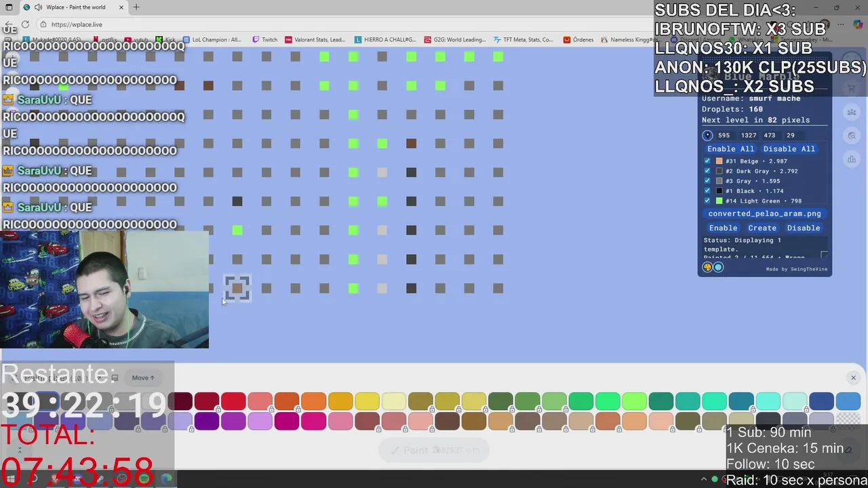The height and width of the screenshot is (488, 868).
Task: Grab the status box resize handle
Action: (824, 256)
